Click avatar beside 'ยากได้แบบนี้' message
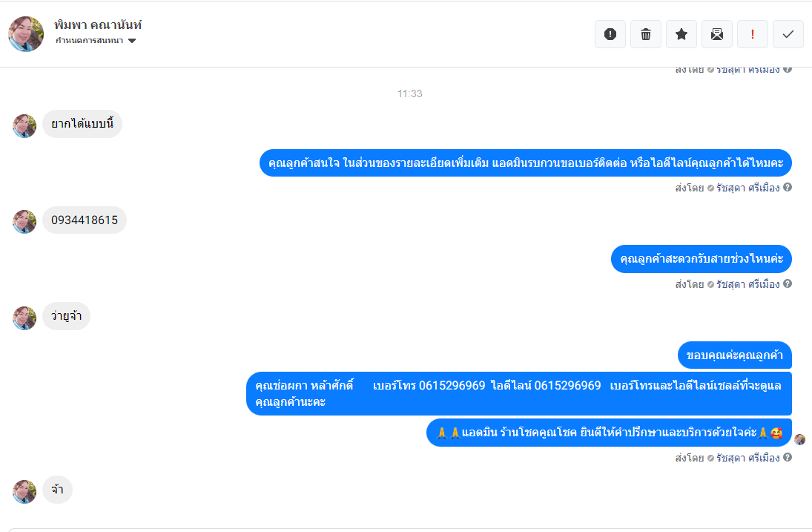 click(x=24, y=125)
